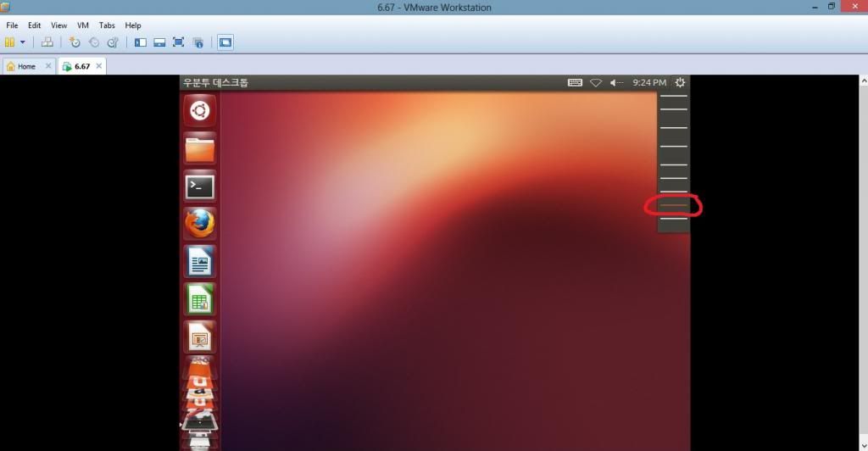Open the snapshot manager

click(x=113, y=42)
